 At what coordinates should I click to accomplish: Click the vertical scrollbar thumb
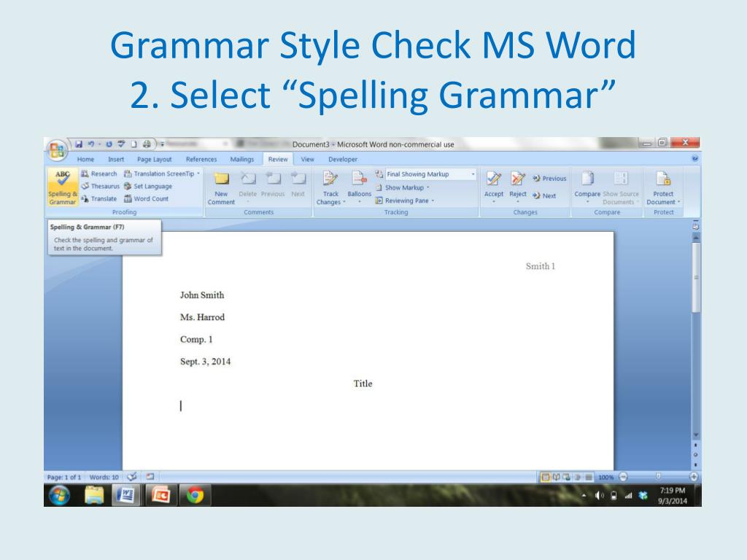pos(696,278)
